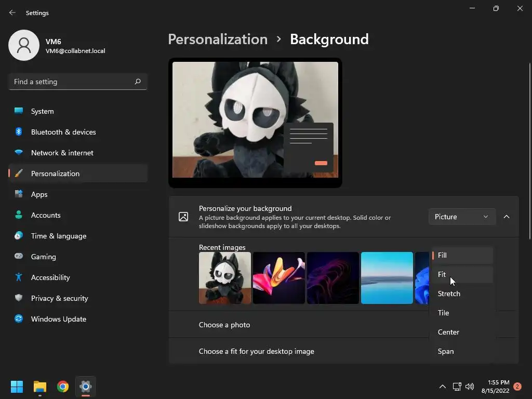Click the Recent images label
The image size is (532, 399).
tap(222, 247)
